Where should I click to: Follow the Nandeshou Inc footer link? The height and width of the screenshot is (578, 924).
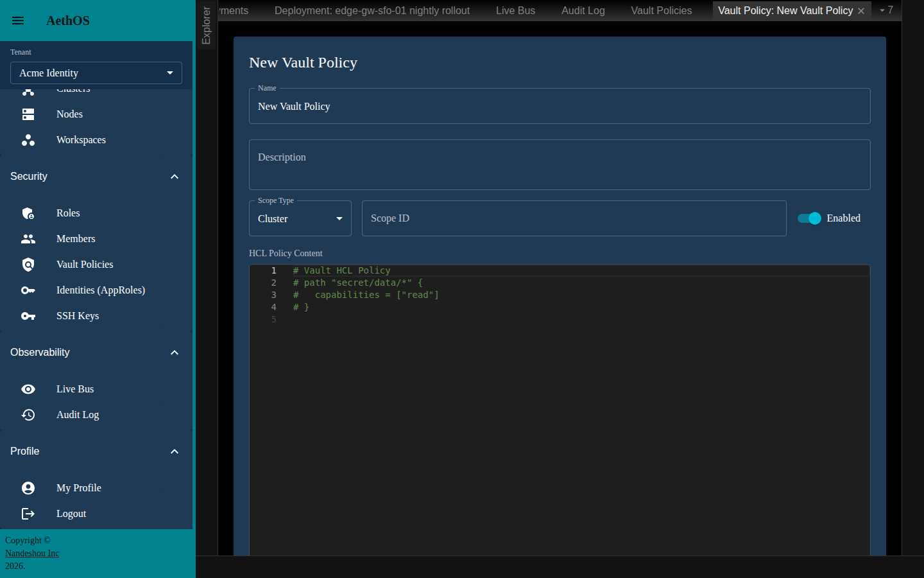[x=32, y=553]
